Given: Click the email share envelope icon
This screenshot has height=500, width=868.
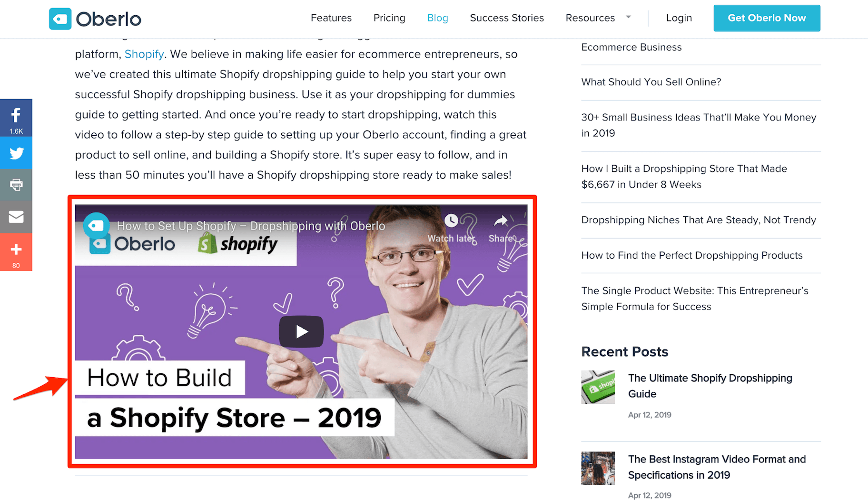Looking at the screenshot, I should 16,217.
